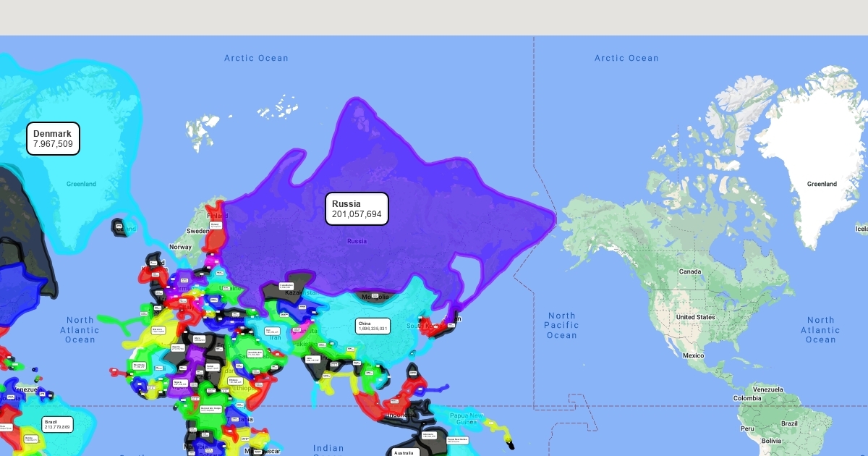Image resolution: width=868 pixels, height=456 pixels.
Task: Click the dark Mongolia region
Action: 375,296
